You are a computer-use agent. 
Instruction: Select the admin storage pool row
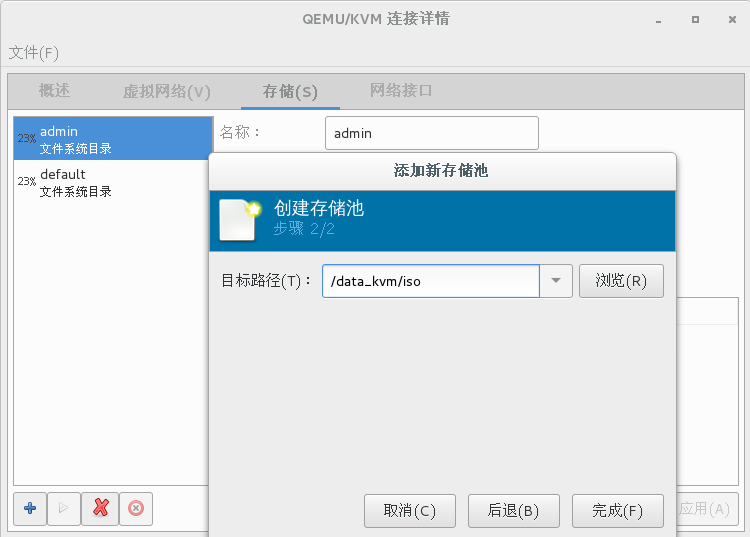tap(113, 139)
